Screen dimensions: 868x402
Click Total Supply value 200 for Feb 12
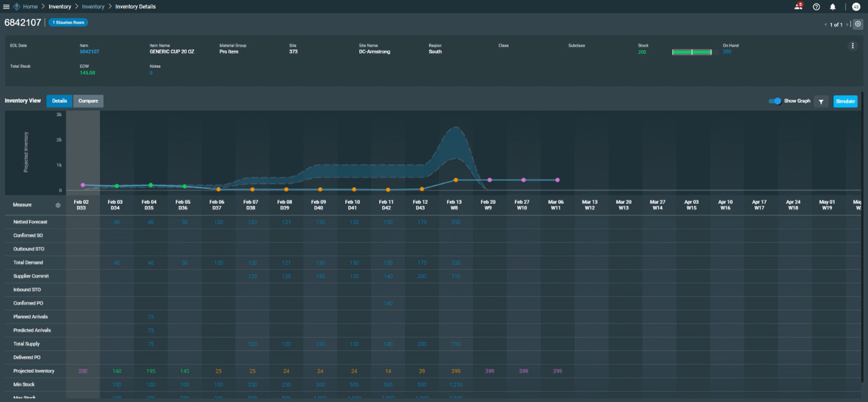click(x=422, y=344)
